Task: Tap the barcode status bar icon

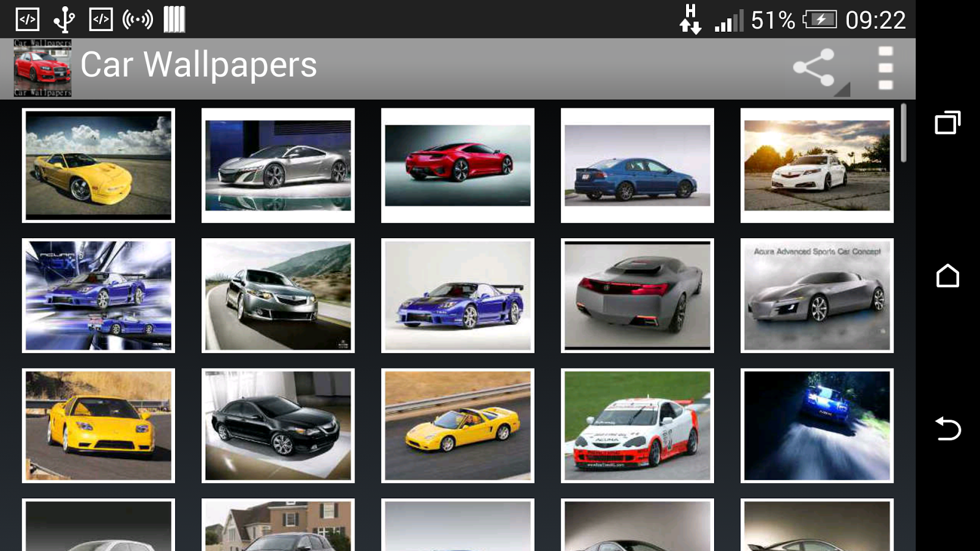Action: [x=175, y=20]
